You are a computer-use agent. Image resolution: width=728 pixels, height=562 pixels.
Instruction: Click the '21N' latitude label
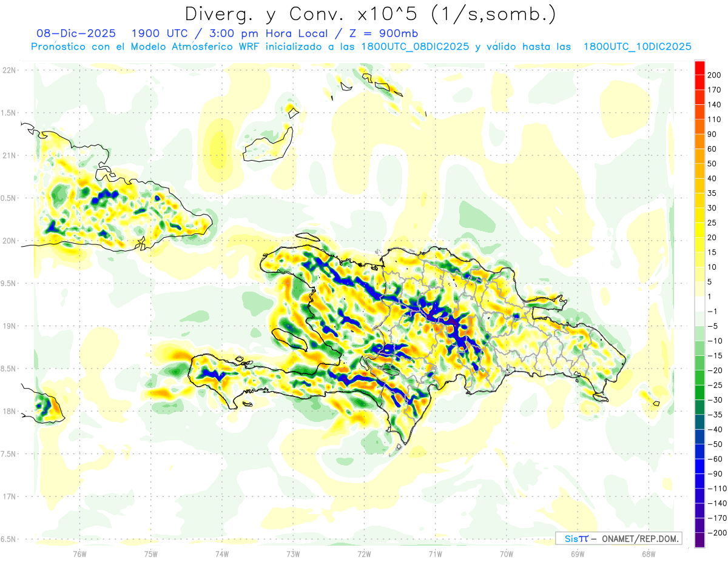(x=9, y=155)
